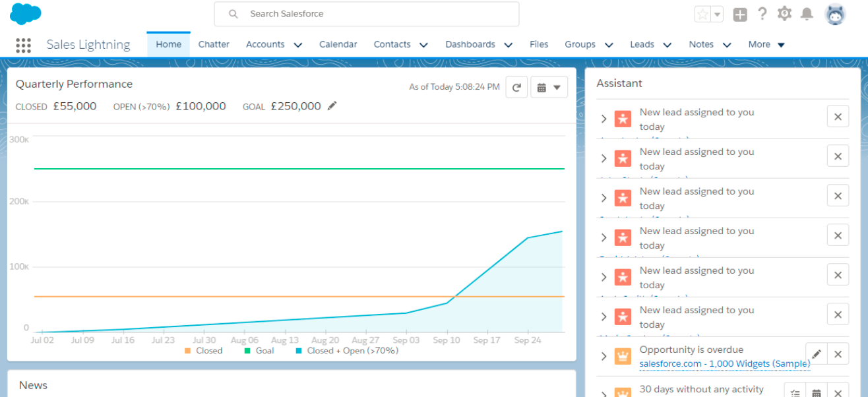Add this page to favorites star
This screenshot has height=397, width=868.
[703, 14]
